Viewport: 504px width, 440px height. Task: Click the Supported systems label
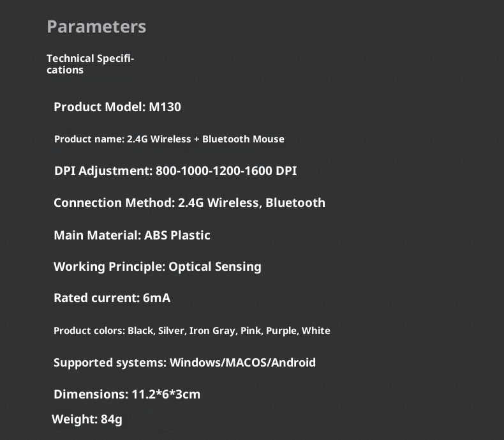pos(110,363)
